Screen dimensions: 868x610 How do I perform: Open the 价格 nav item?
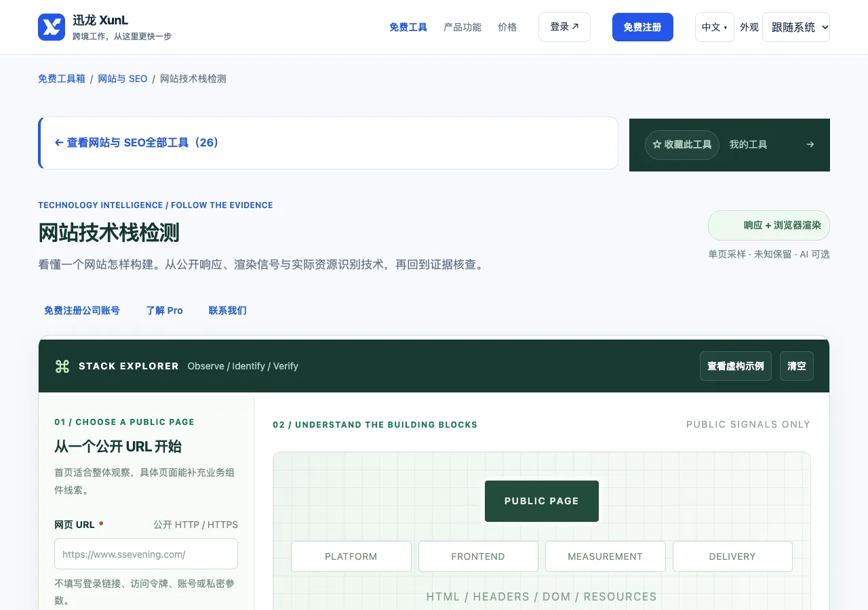click(507, 27)
